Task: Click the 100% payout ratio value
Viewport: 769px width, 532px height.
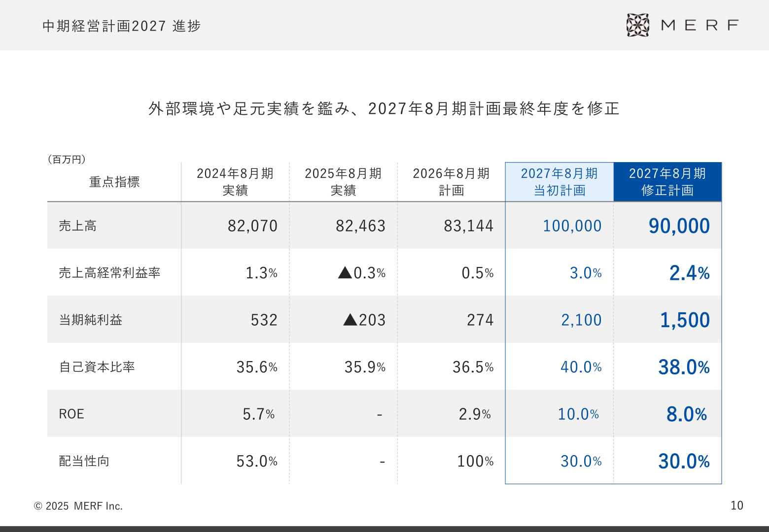Action: (475, 461)
